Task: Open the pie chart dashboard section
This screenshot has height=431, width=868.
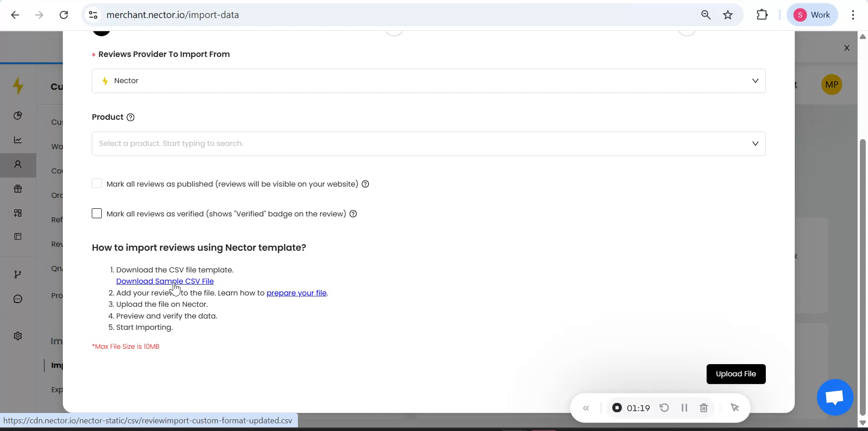Action: pos(18,116)
